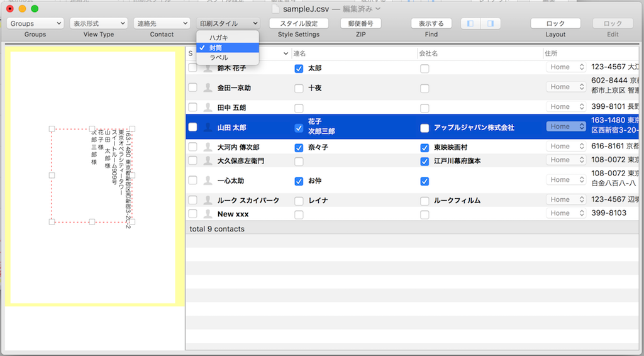The width and height of the screenshot is (644, 356).
Task: Choose ラベル in the print style menu
Action: [219, 57]
